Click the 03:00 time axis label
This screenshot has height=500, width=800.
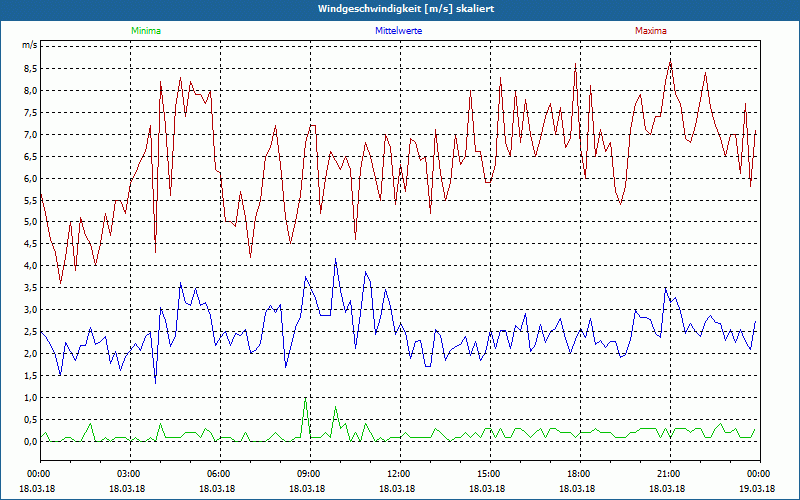pyautogui.click(x=131, y=474)
